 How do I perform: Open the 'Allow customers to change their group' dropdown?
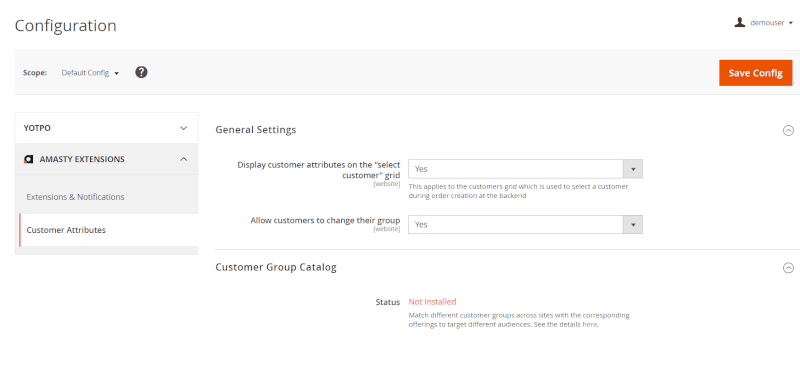point(525,225)
